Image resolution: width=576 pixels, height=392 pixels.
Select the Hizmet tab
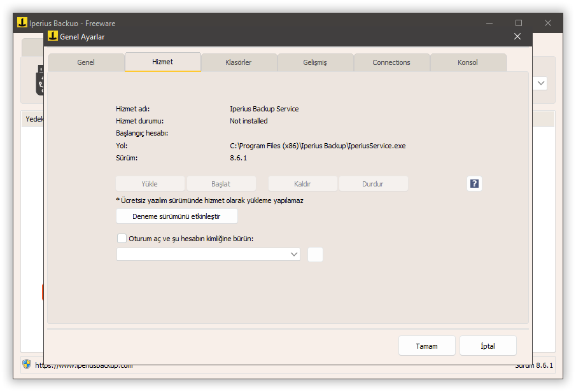pos(163,62)
